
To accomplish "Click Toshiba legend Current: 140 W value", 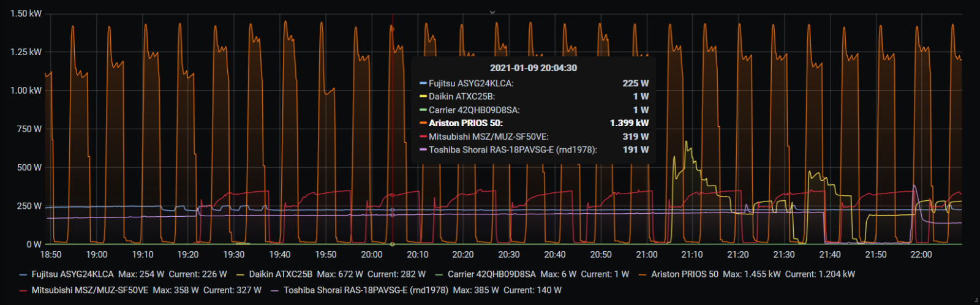I will click(532, 290).
